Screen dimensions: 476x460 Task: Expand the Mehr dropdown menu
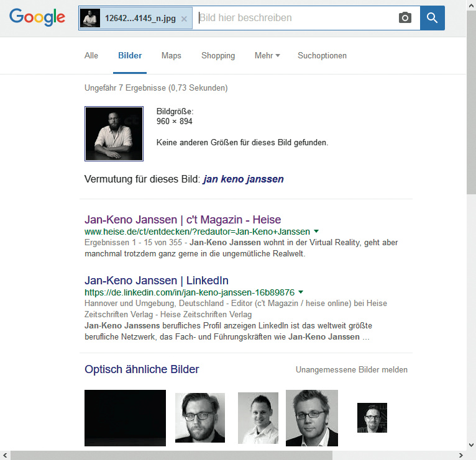click(267, 56)
